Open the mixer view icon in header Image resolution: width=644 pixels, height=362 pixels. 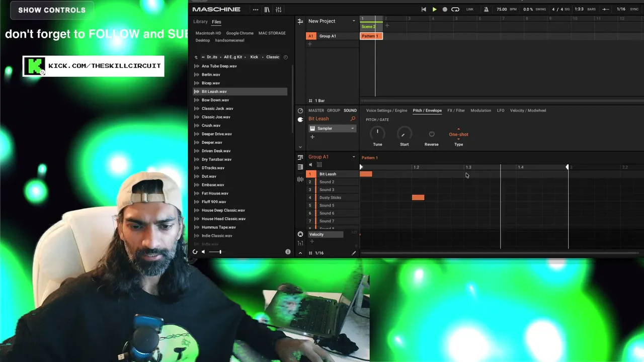tap(278, 10)
